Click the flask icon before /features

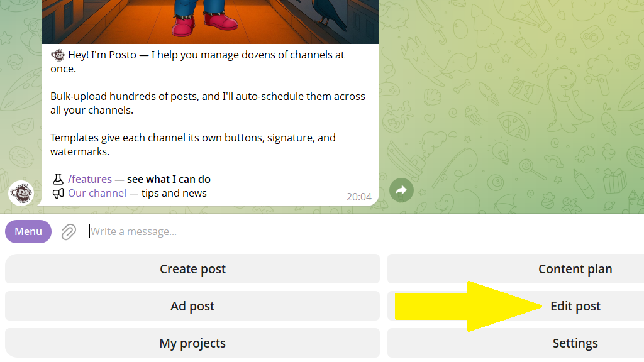pyautogui.click(x=58, y=179)
